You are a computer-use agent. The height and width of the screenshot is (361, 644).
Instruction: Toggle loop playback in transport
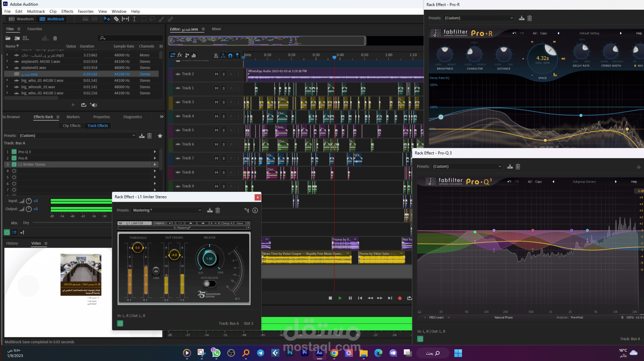point(409,298)
